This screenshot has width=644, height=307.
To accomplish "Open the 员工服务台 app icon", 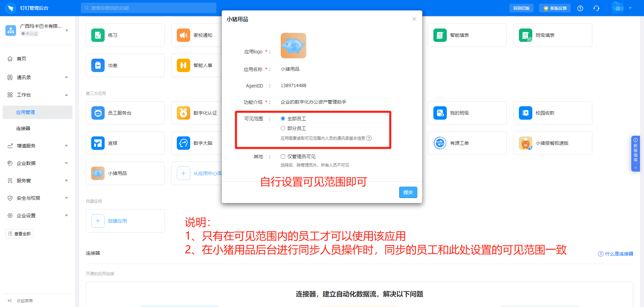I will (98, 113).
